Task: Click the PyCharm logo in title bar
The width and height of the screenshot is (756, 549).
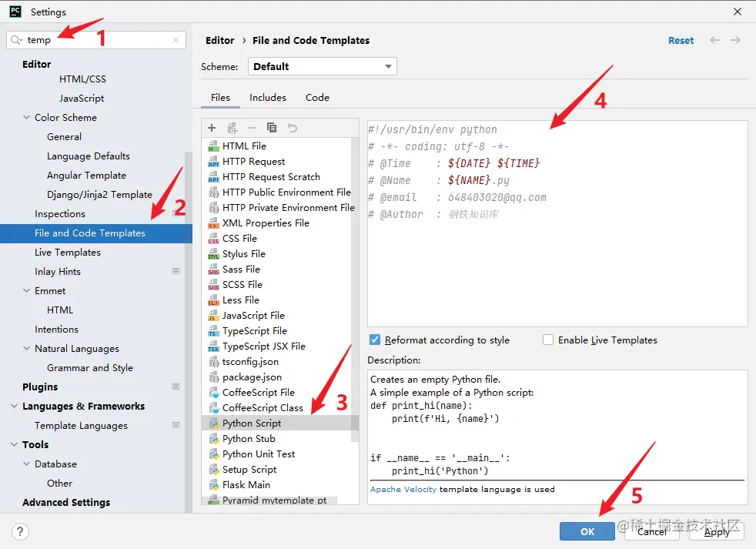Action: click(15, 12)
